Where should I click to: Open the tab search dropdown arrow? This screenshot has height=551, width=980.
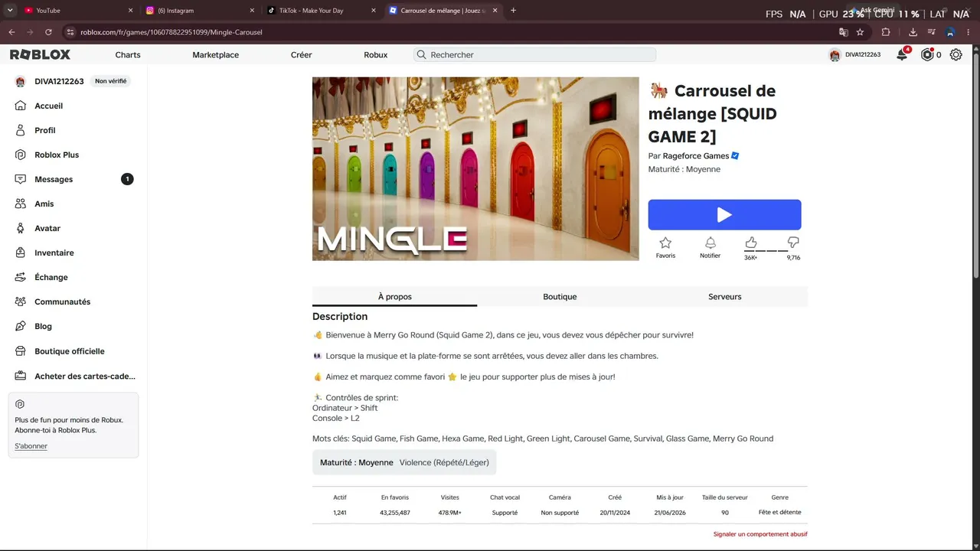click(x=9, y=11)
